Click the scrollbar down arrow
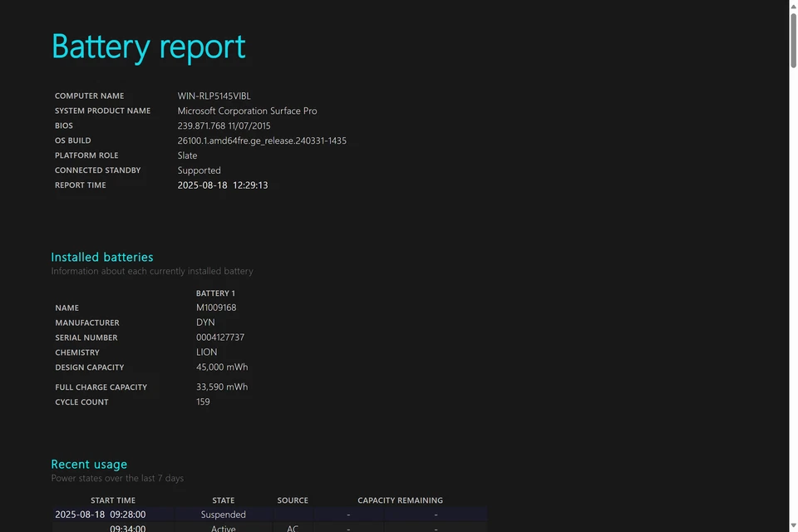798x532 pixels. tap(793, 526)
